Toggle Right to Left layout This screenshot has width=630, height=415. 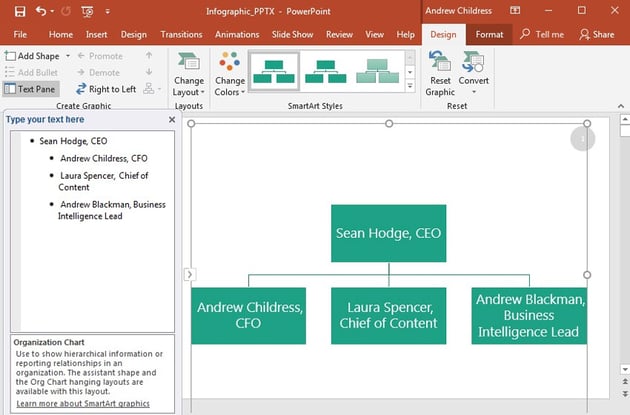coord(105,89)
